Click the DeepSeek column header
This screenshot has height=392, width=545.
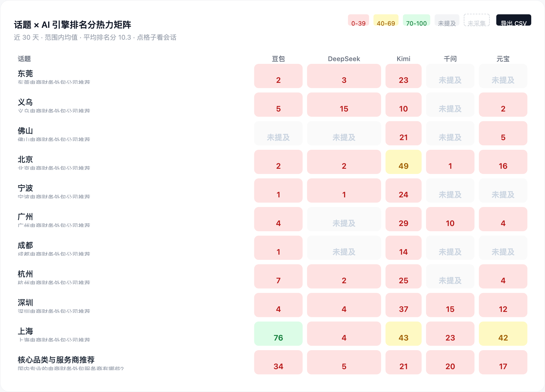[x=344, y=59]
